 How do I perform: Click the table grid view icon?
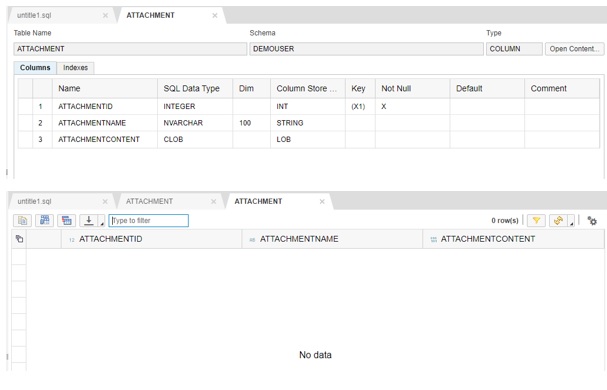click(x=45, y=220)
